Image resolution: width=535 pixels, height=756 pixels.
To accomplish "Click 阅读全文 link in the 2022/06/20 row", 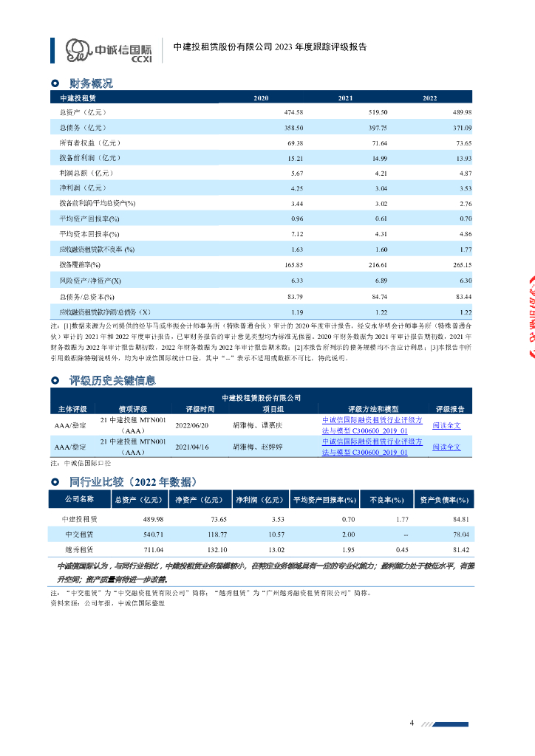I will tap(446, 425).
